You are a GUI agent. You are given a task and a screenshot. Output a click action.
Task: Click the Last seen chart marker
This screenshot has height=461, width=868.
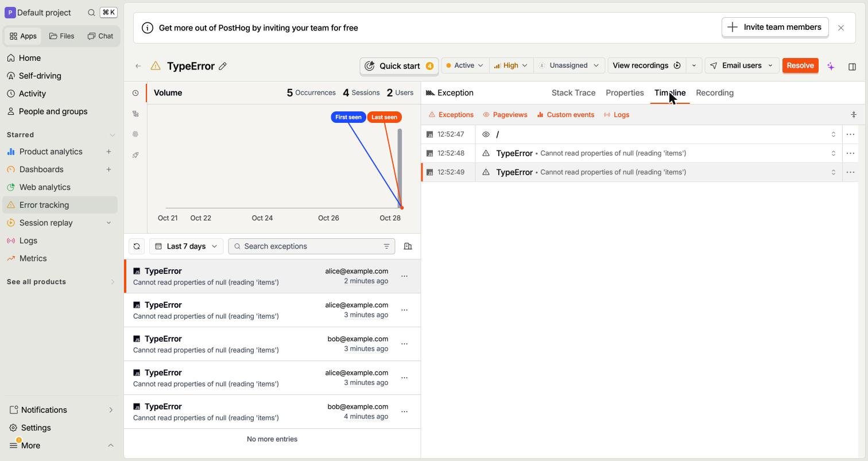384,117
